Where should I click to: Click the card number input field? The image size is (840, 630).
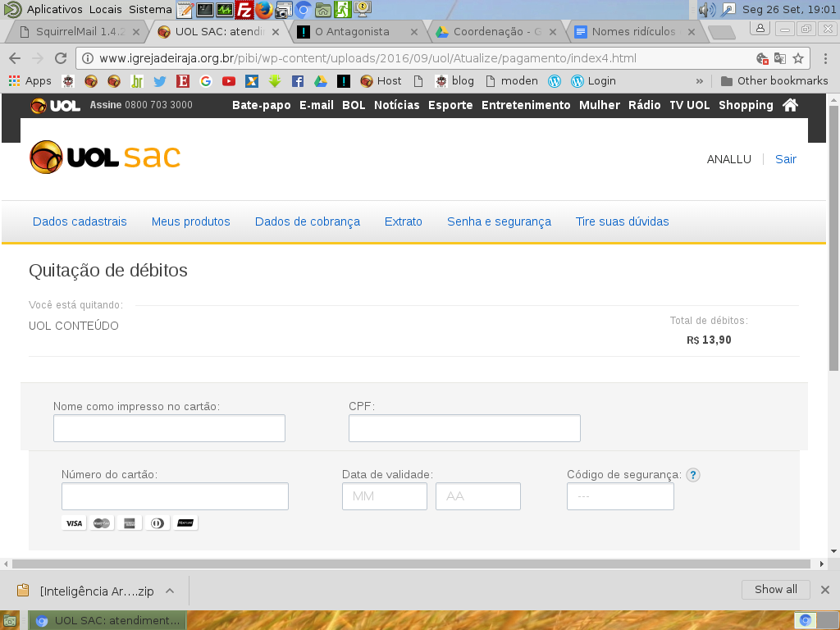(x=176, y=496)
